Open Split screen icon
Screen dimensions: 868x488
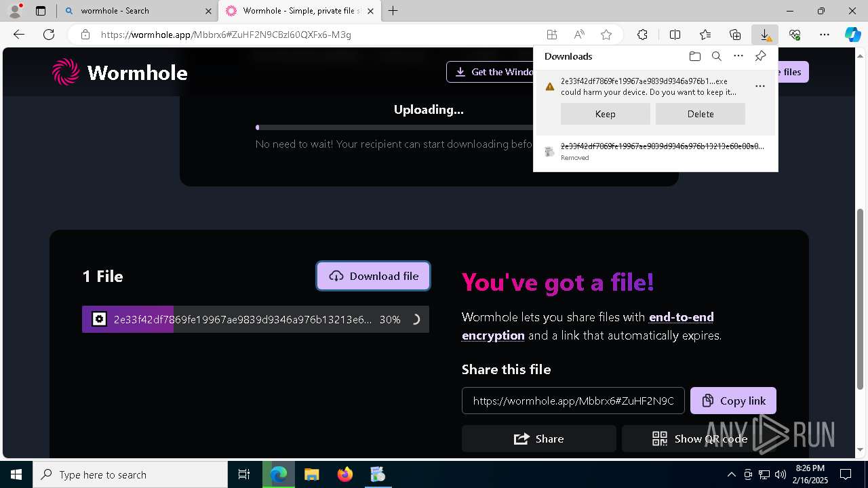[x=675, y=35]
